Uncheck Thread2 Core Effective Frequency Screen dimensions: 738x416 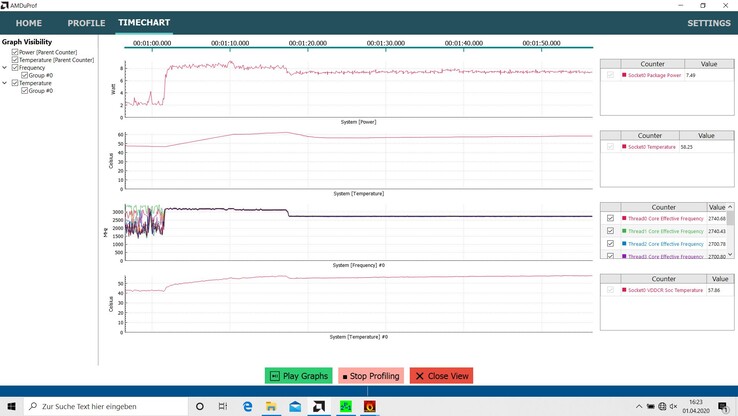tap(610, 244)
